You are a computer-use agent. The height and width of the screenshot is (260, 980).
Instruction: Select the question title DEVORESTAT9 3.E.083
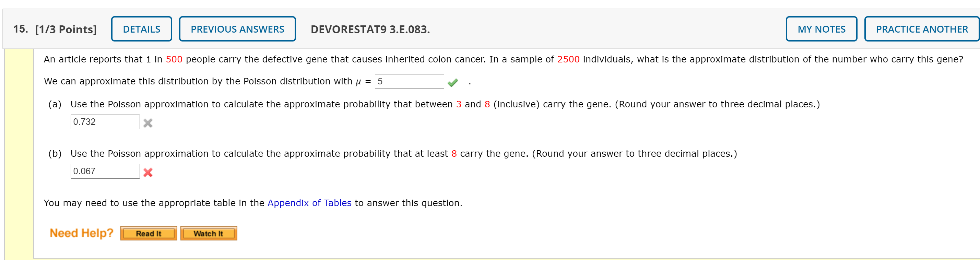pos(370,28)
